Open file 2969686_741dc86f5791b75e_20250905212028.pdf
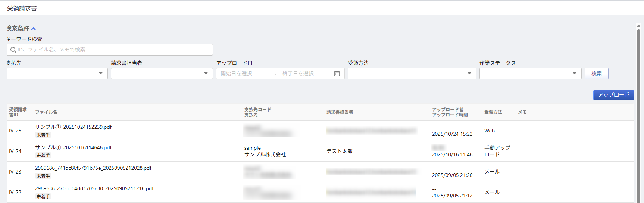The width and height of the screenshot is (644, 203). 93,168
